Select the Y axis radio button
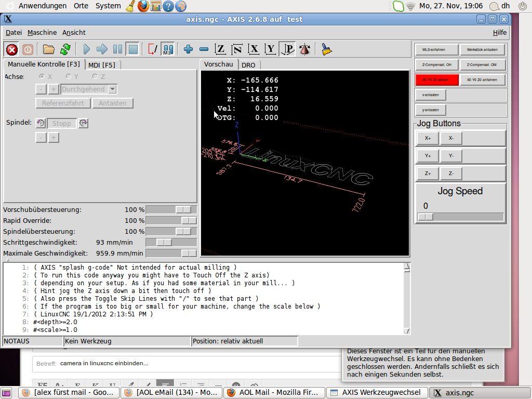The height and width of the screenshot is (399, 532). [69, 77]
